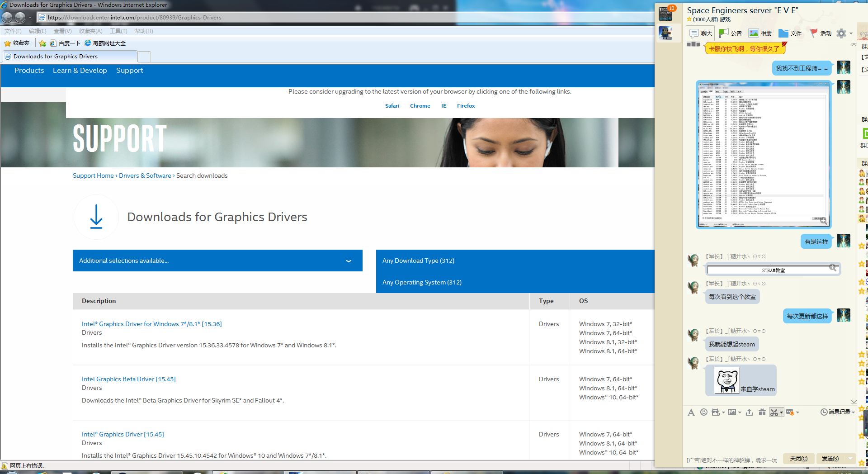Click the Chrome browser upgrade link
The width and height of the screenshot is (868, 474).
(x=420, y=106)
